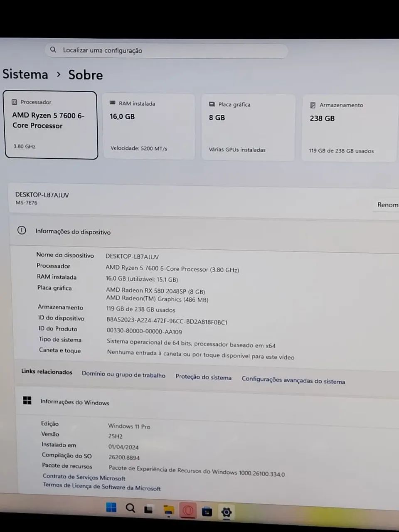Select the Processador card

coord(51,125)
